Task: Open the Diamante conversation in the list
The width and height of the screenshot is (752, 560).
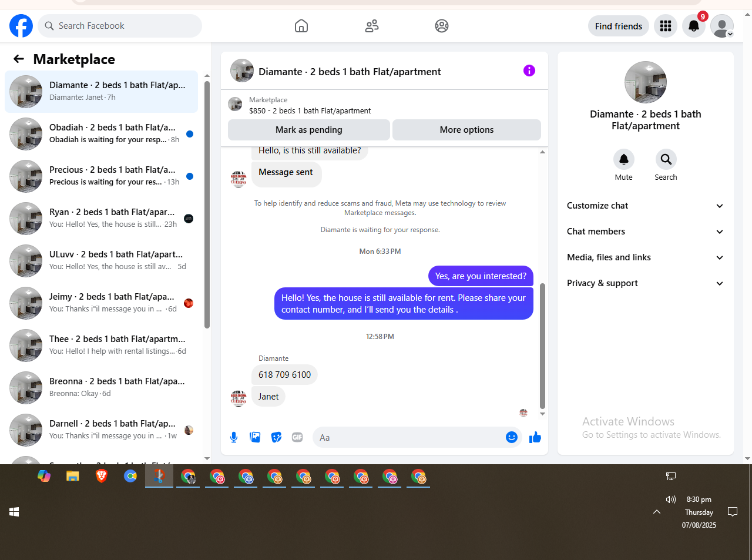Action: point(101,92)
